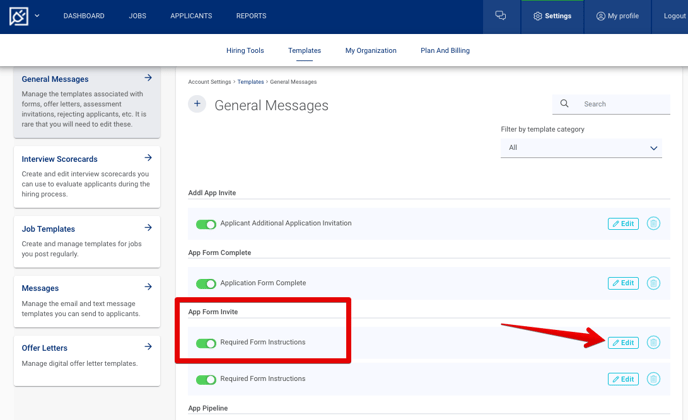
Task: Open the Job Templates sidebar link
Action: pos(48,229)
